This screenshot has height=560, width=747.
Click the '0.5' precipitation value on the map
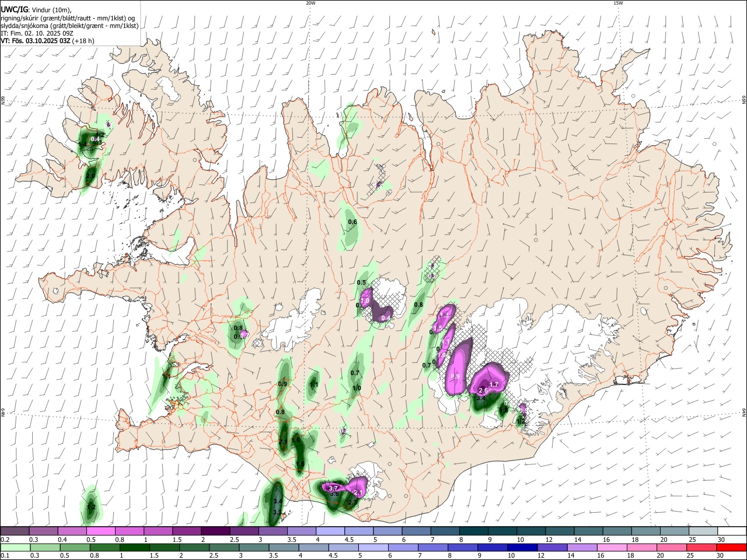pyautogui.click(x=361, y=282)
